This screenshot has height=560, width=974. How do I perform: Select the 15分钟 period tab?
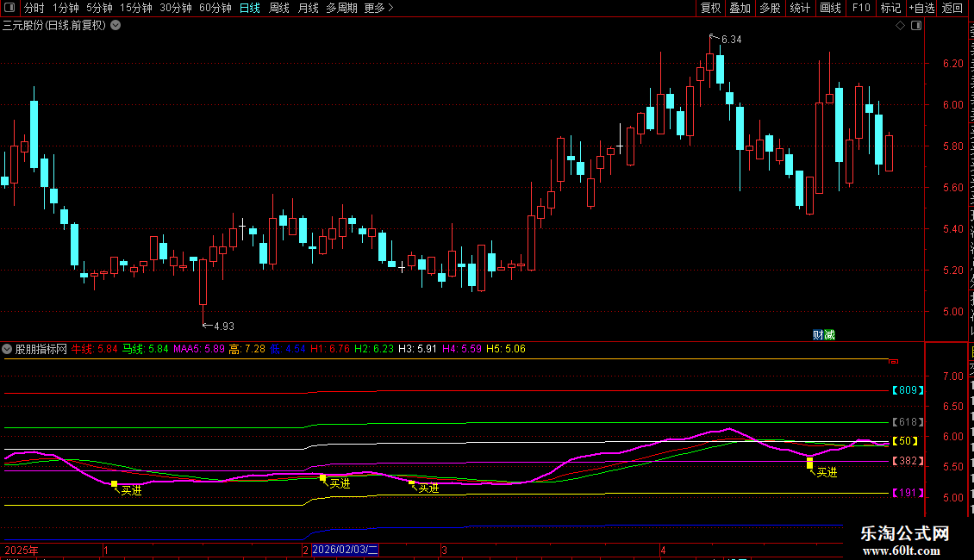point(136,8)
